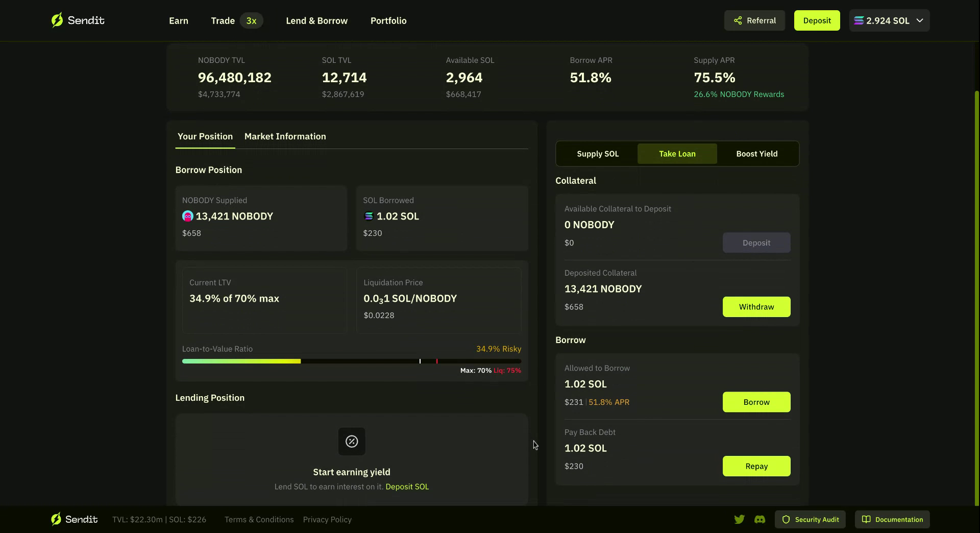Open the Lend & Borrow page
This screenshot has height=533, width=980.
coord(316,20)
